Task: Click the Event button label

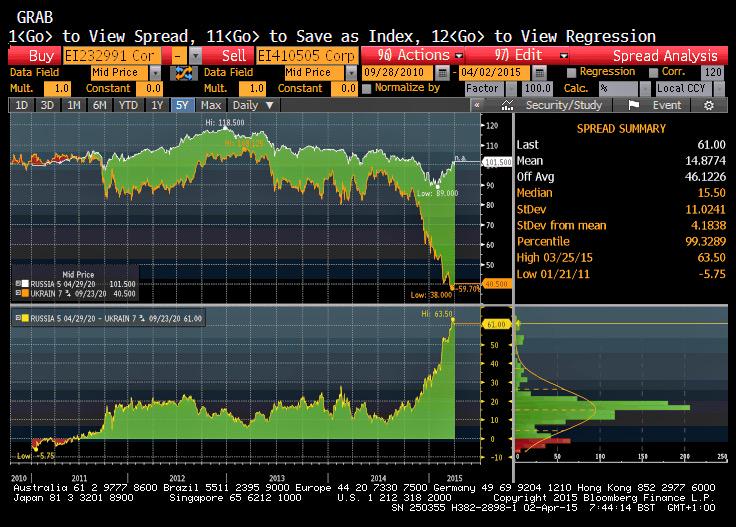Action: [x=667, y=105]
